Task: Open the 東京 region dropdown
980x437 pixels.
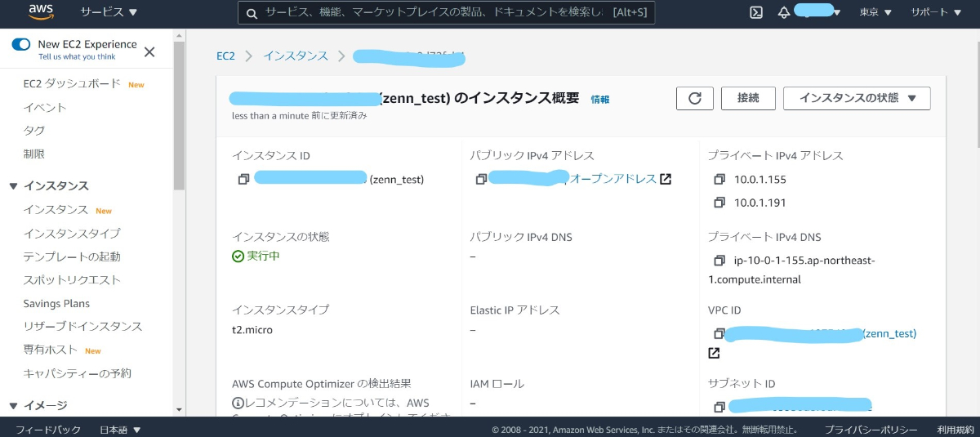Action: 875,12
